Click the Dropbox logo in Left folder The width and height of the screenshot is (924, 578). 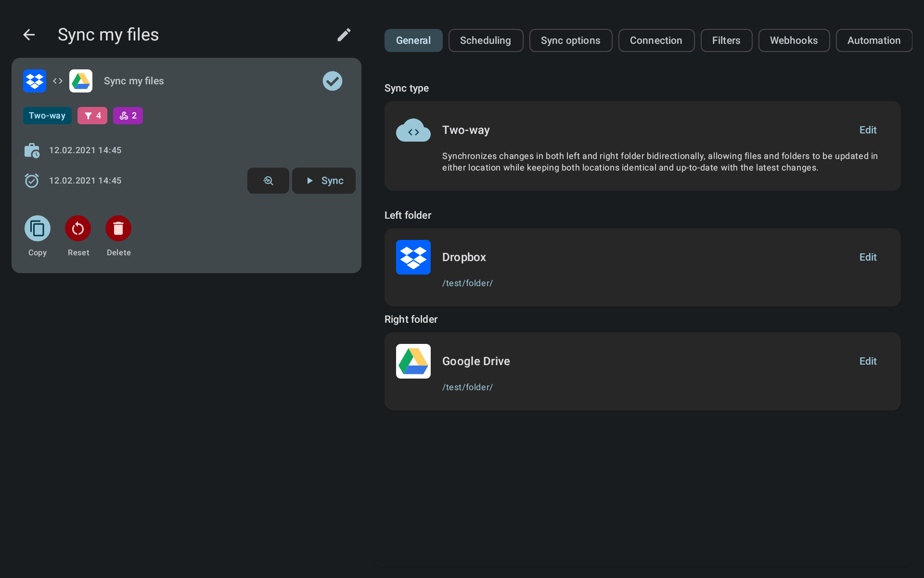(x=413, y=257)
